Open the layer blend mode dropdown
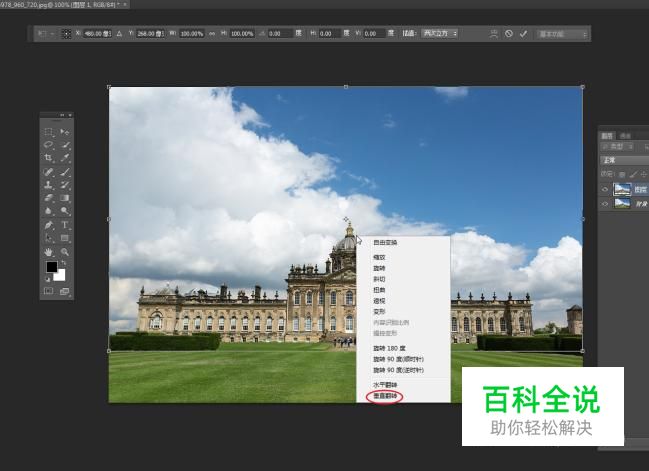 (624, 160)
